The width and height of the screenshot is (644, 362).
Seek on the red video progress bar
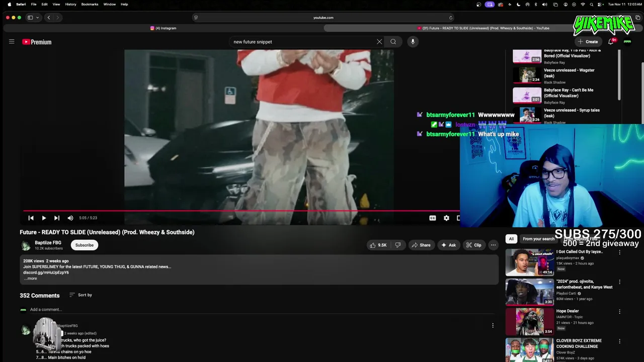(240, 211)
